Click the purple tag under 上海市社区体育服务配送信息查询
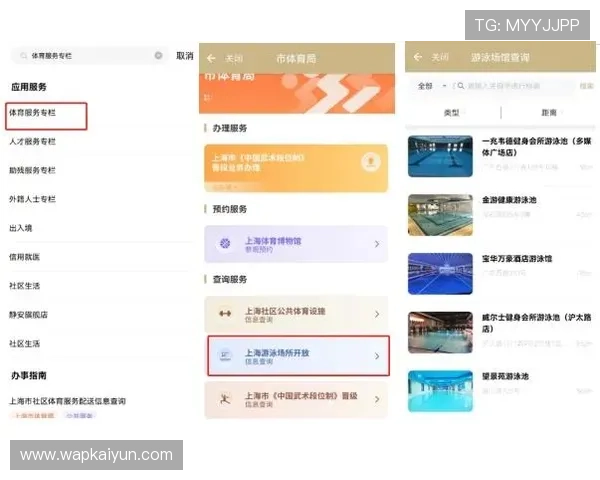This screenshot has height=480, width=600. coord(80,416)
